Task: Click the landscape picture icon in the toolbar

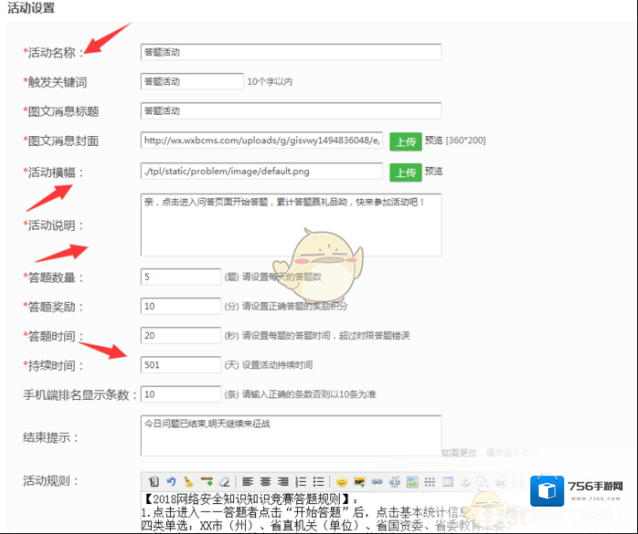Action: click(x=412, y=481)
